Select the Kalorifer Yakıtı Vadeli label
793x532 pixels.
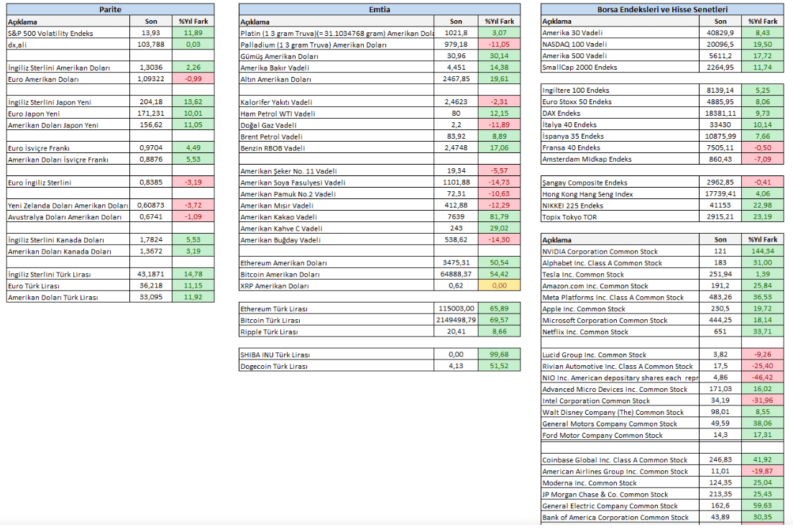click(x=336, y=101)
